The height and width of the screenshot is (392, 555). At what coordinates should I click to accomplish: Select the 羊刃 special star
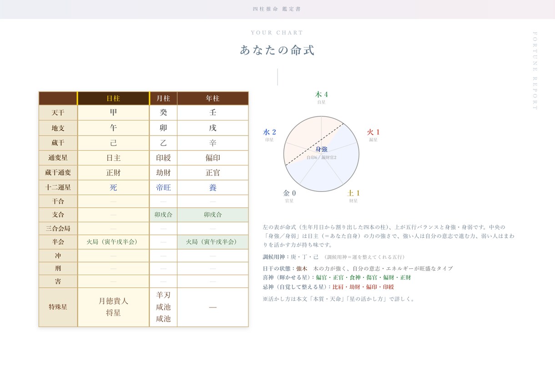(163, 295)
